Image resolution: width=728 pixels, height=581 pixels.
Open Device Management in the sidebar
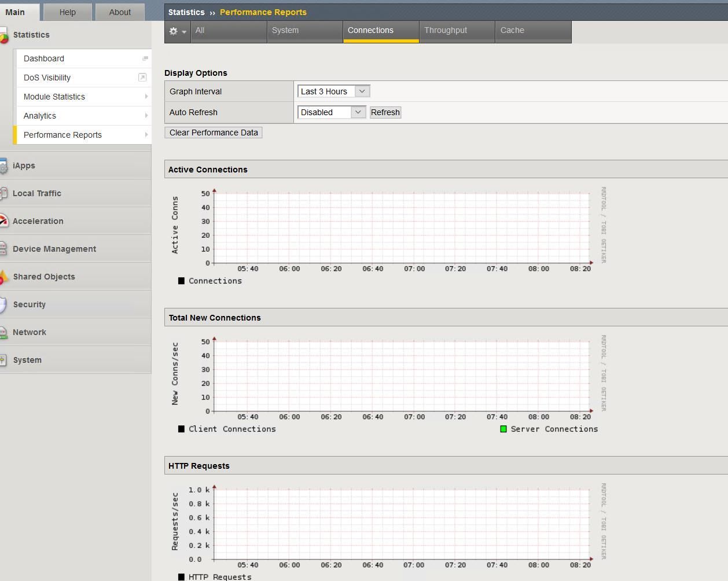click(54, 249)
